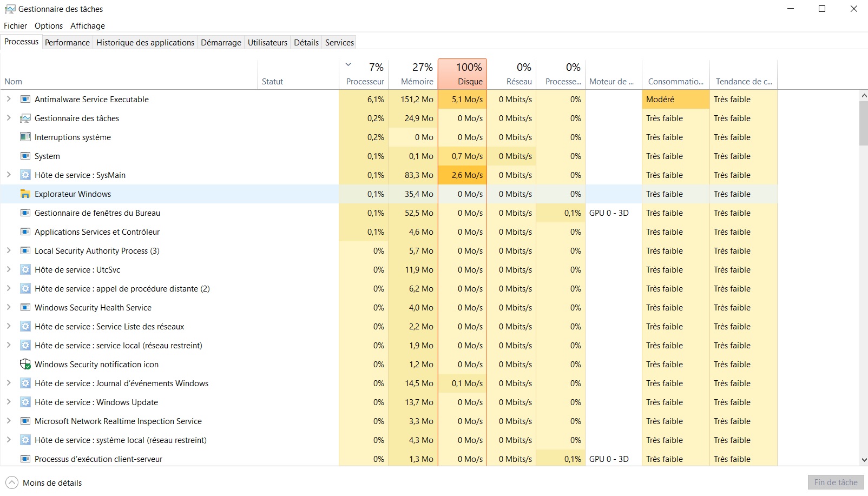The width and height of the screenshot is (868, 496).
Task: Sort processes by Disque column
Action: (x=462, y=74)
